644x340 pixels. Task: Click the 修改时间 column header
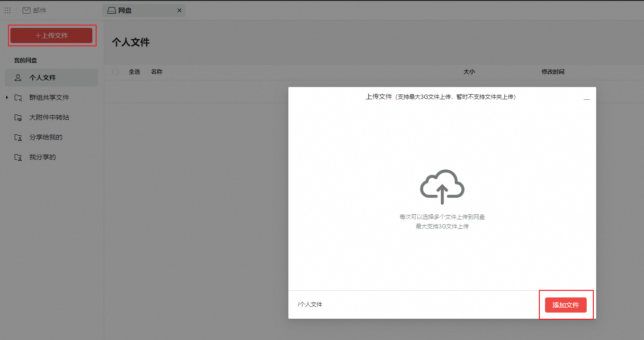553,71
